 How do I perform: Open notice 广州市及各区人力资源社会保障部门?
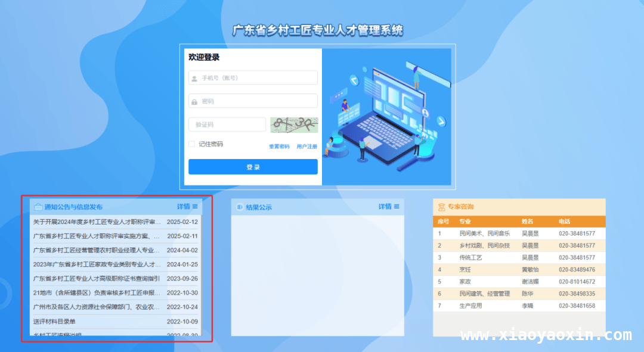pyautogui.click(x=96, y=307)
